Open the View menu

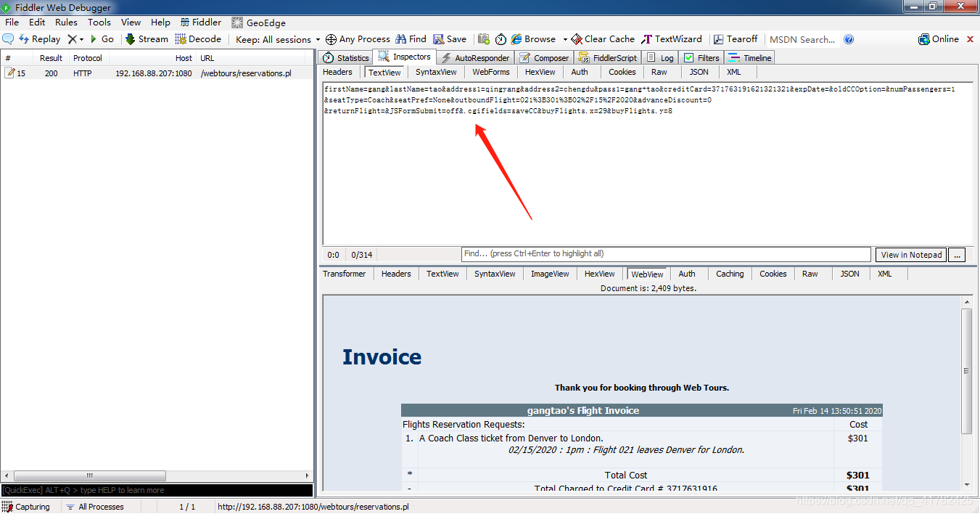(131, 23)
